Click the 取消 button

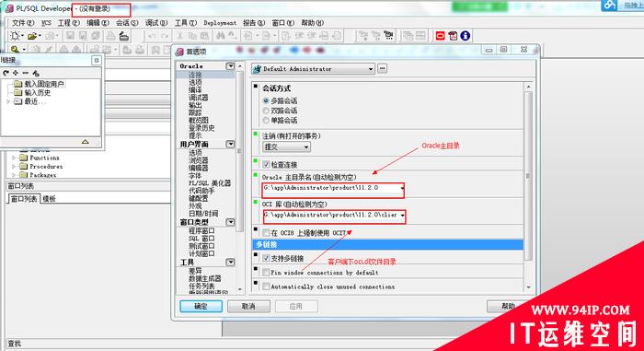coord(248,306)
